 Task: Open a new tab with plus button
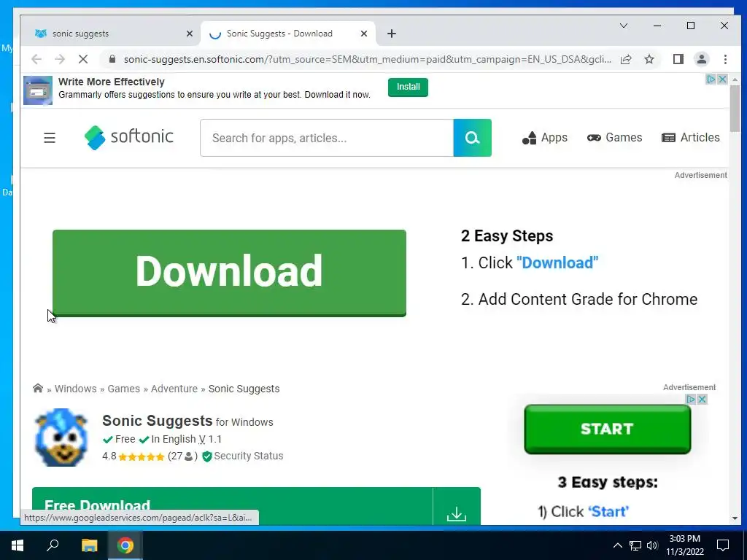(392, 34)
